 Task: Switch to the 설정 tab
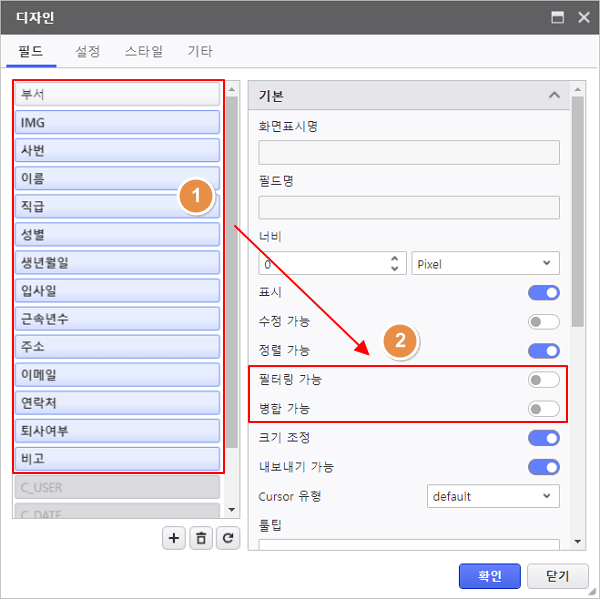click(x=88, y=52)
